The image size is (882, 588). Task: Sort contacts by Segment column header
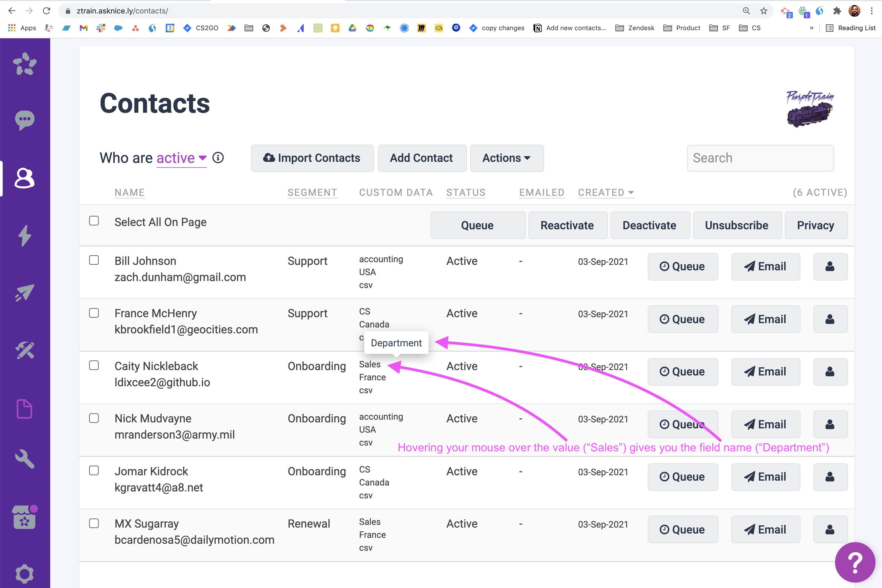[312, 192]
